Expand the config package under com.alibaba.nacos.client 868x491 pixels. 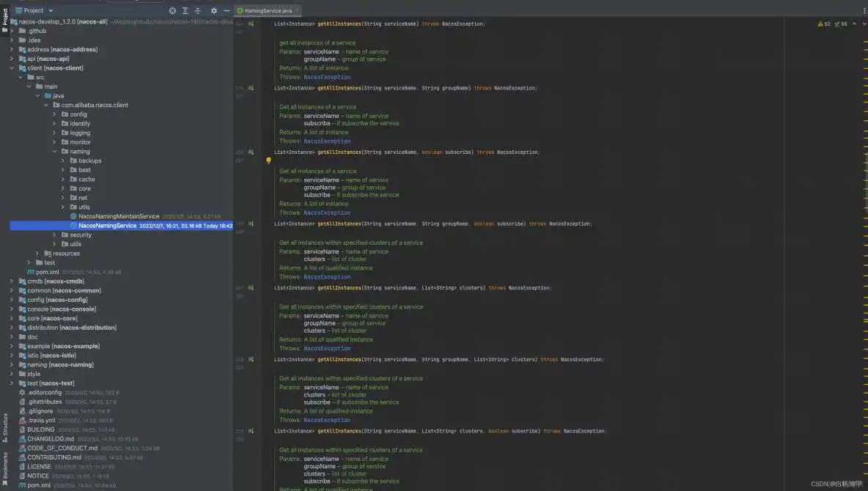(54, 114)
